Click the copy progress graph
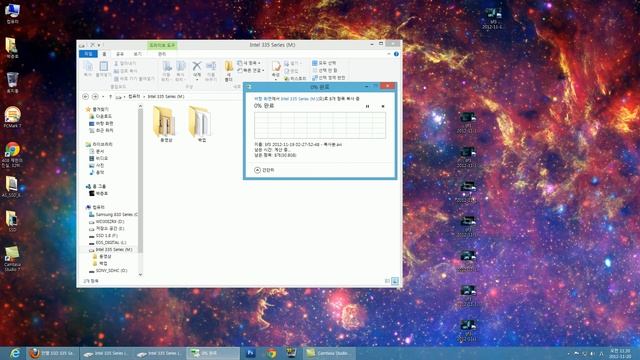 (320, 125)
